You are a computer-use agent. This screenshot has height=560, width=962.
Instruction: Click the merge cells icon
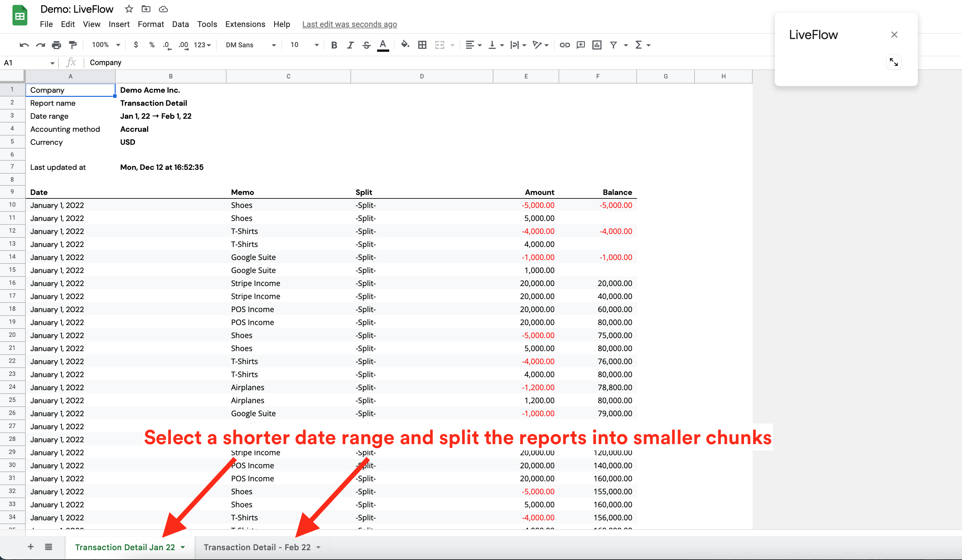pyautogui.click(x=440, y=45)
